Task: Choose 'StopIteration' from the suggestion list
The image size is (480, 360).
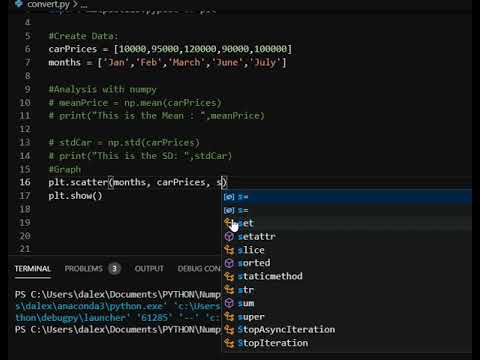Action: pyautogui.click(x=347, y=343)
